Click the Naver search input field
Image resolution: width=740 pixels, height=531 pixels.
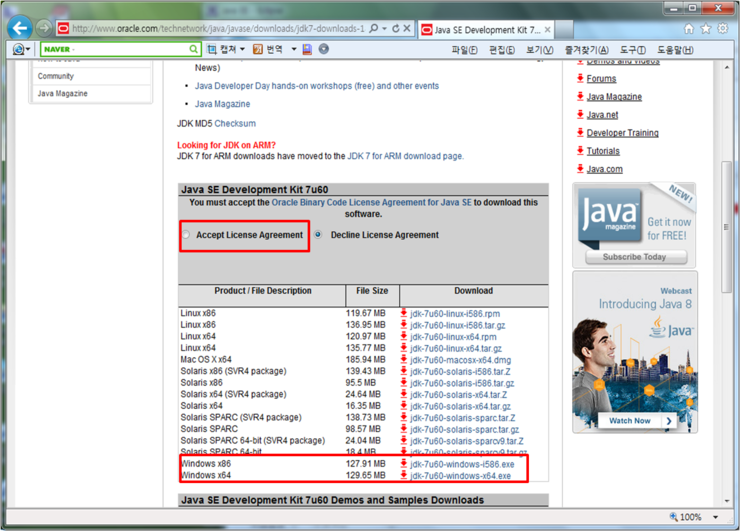(115, 49)
